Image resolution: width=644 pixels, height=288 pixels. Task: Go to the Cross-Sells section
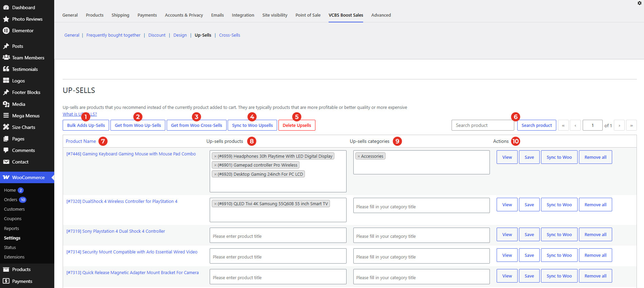pyautogui.click(x=230, y=35)
